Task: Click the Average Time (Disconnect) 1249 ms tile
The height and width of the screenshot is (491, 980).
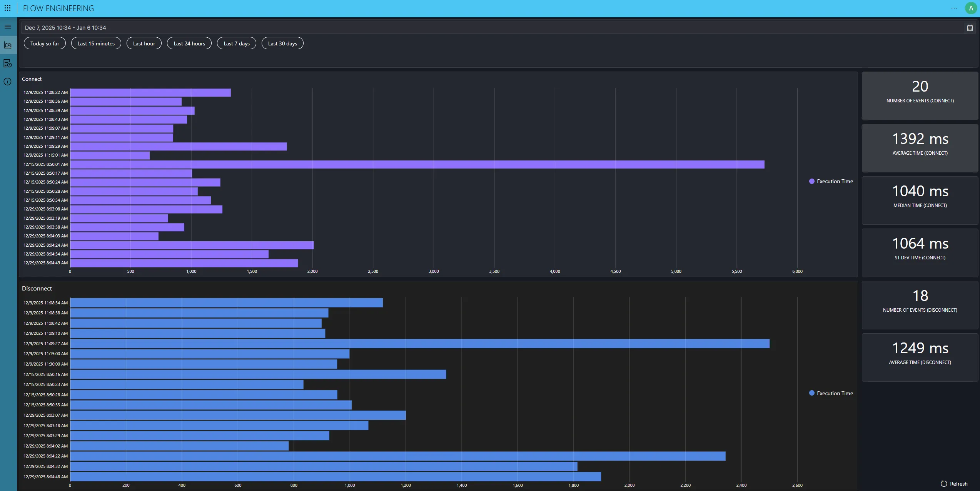Action: pos(920,357)
